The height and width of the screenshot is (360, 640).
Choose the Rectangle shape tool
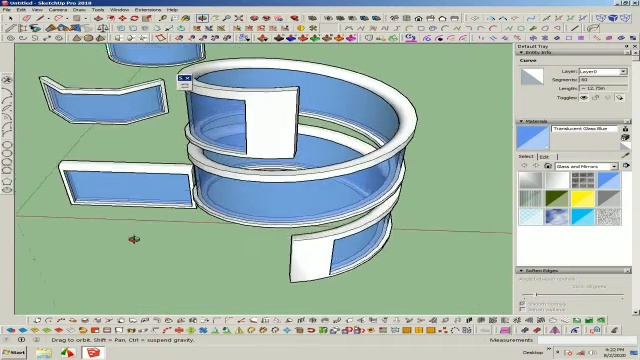(x=76, y=18)
